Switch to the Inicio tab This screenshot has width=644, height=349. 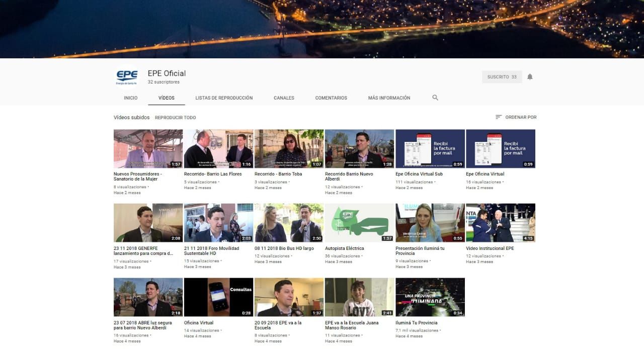131,98
